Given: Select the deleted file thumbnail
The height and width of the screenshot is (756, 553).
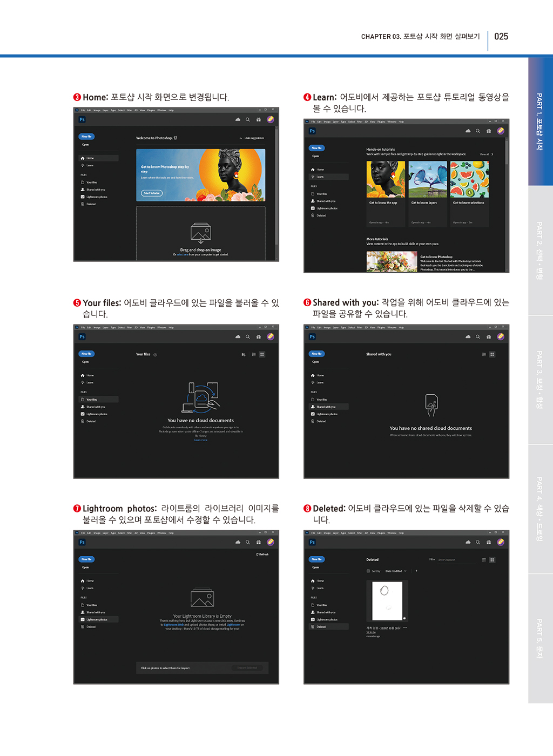Looking at the screenshot, I should 387,600.
